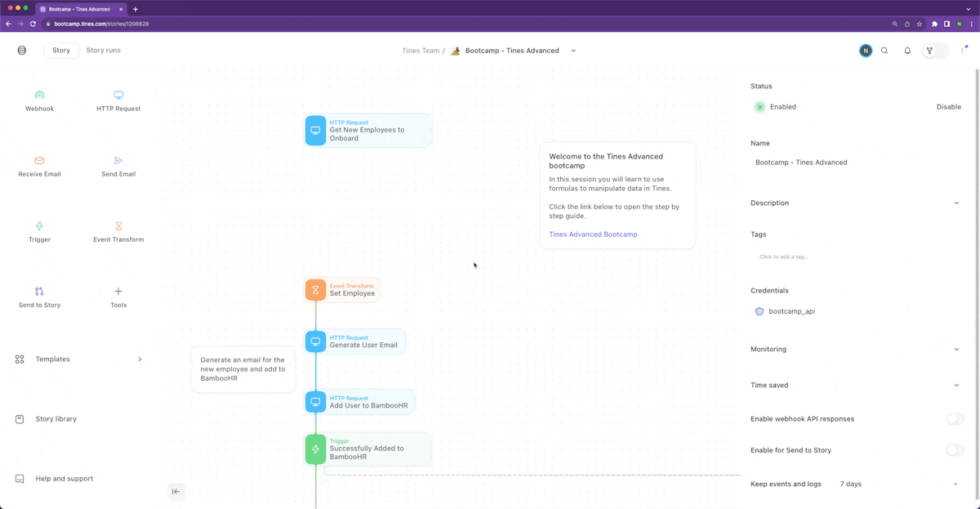Viewport: 980px width, 509px height.
Task: Show the browser tab list chevron
Action: 969,9
